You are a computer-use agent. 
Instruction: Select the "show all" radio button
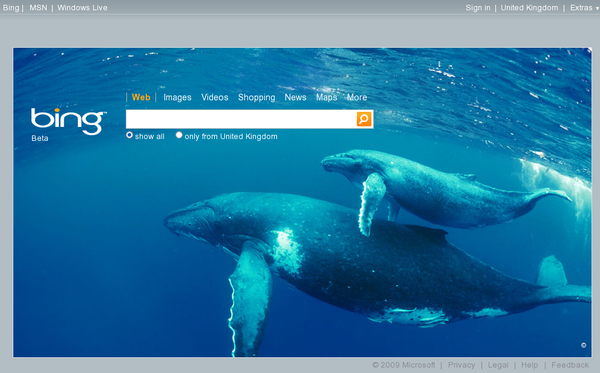pos(129,135)
